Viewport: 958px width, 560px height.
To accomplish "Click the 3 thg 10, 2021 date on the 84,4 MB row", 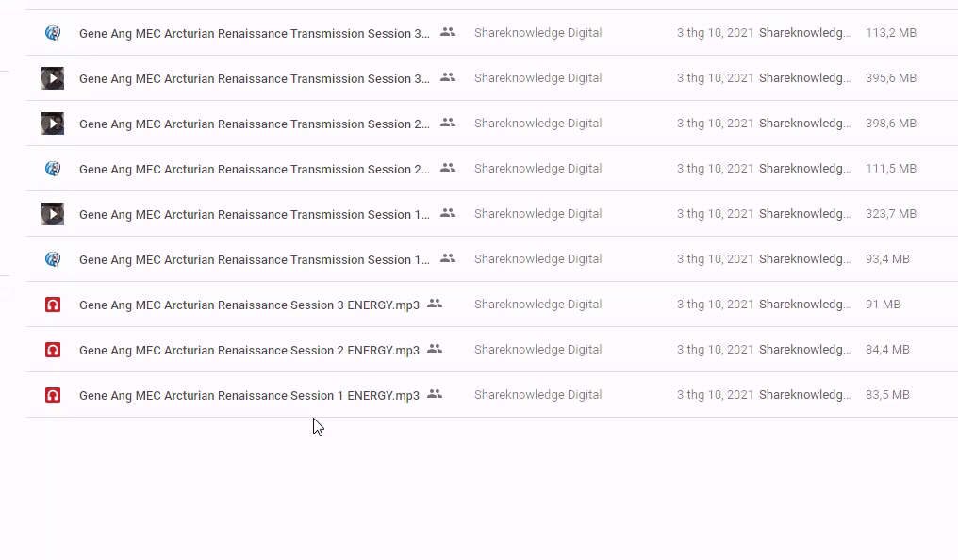I will coord(715,350).
